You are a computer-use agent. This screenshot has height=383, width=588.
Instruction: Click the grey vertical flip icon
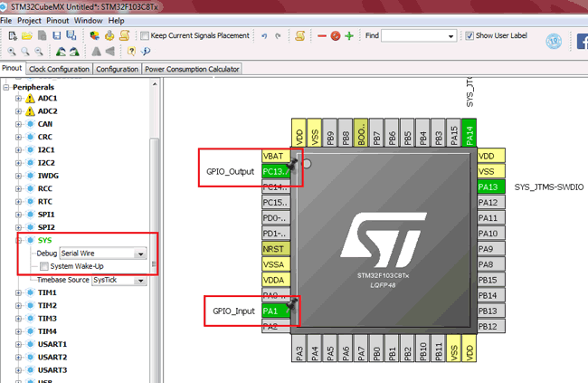coord(97,51)
